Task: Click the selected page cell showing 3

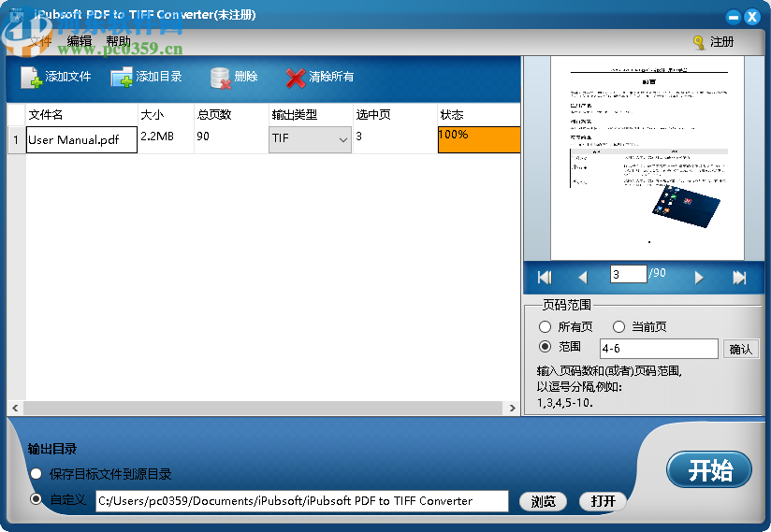Action: [x=395, y=140]
